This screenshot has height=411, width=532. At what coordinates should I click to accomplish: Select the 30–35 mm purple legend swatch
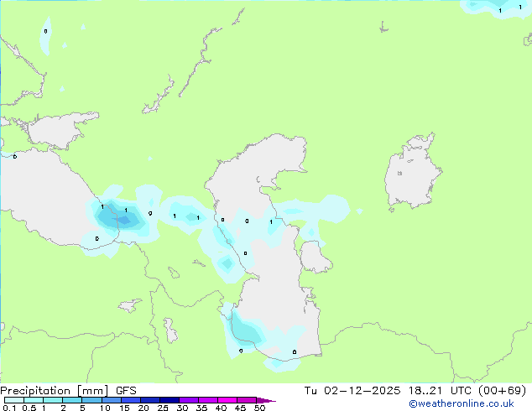tap(189, 400)
